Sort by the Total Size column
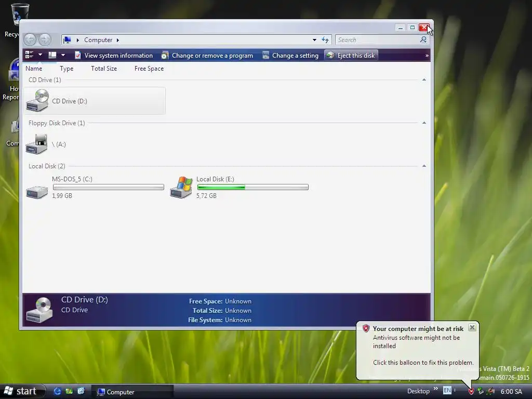Viewport: 532px width, 399px height. coord(104,69)
